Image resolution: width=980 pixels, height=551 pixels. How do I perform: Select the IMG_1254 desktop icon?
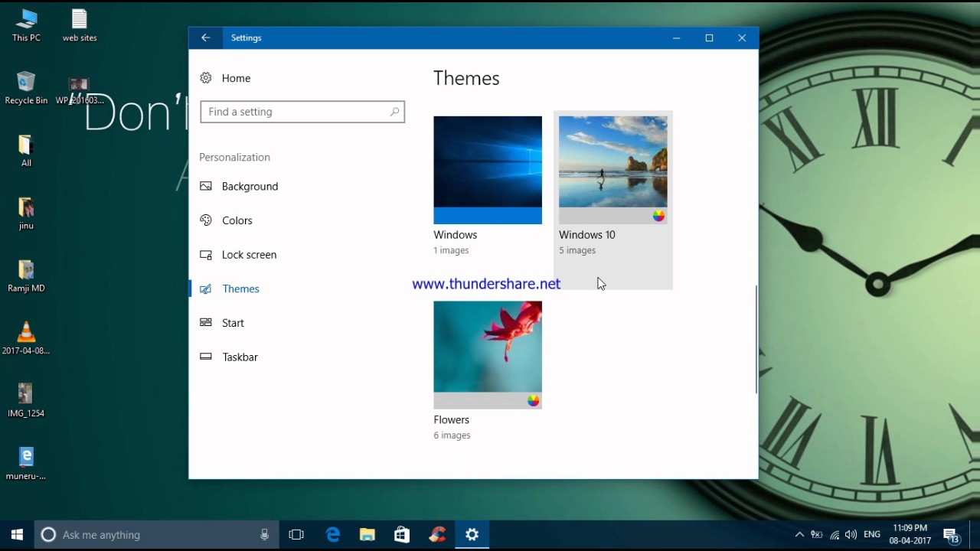(x=26, y=401)
